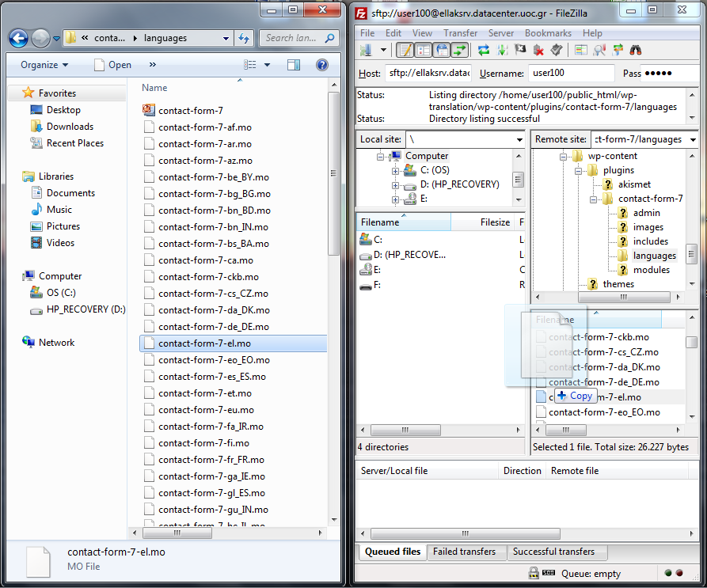Switch to Failed transfers tab
The width and height of the screenshot is (707, 588).
[x=464, y=552]
